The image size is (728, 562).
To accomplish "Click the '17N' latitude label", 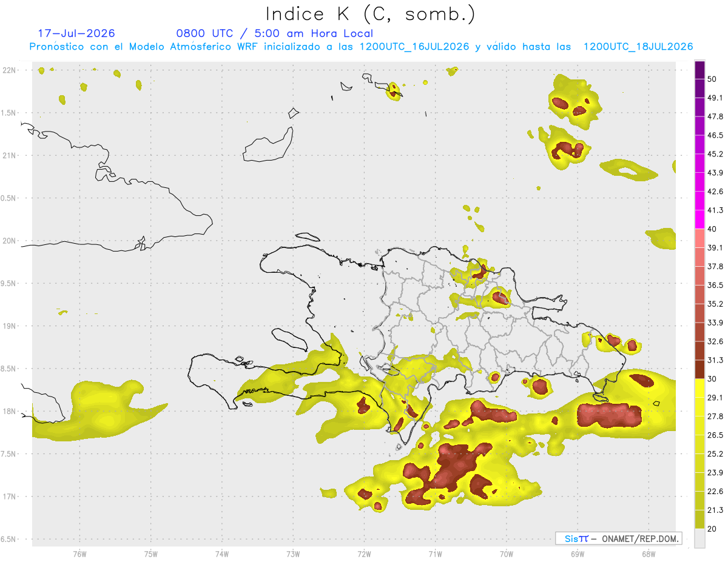I will [x=10, y=497].
